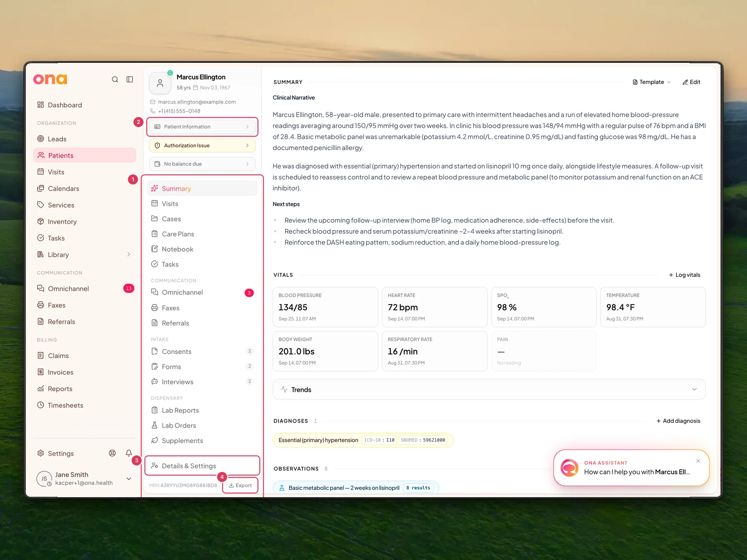Open patient Tasks tab
This screenshot has height=560, width=747.
coord(202,264)
